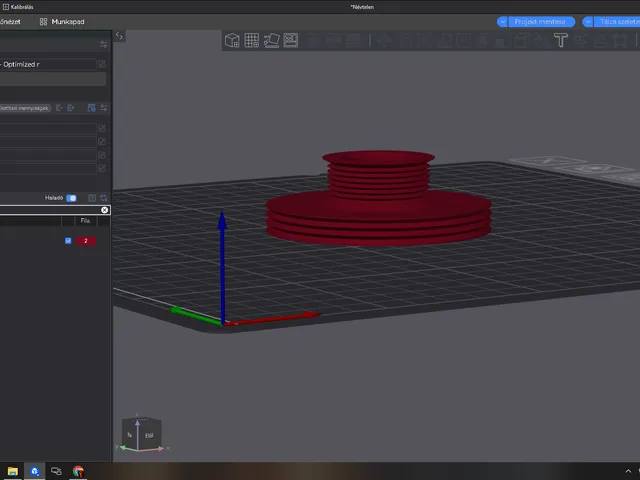Click the settings search icon beside Haladó
Screen dimensions: 640x480
pos(104,198)
